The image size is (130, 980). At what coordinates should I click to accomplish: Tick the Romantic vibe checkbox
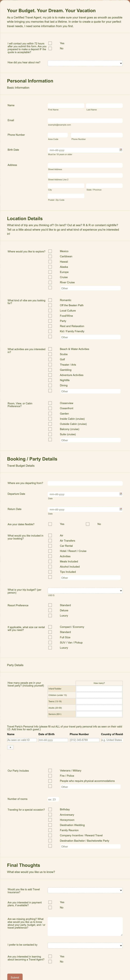[x=50, y=300]
